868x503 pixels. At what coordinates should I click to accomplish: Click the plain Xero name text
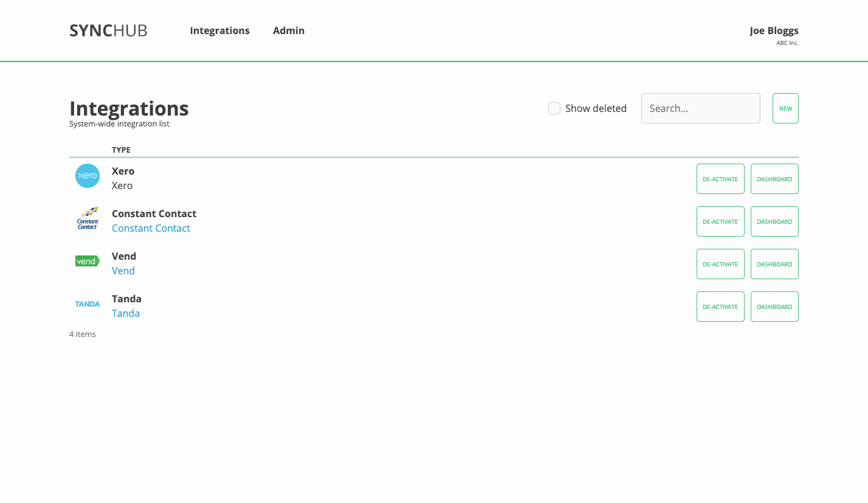point(122,186)
